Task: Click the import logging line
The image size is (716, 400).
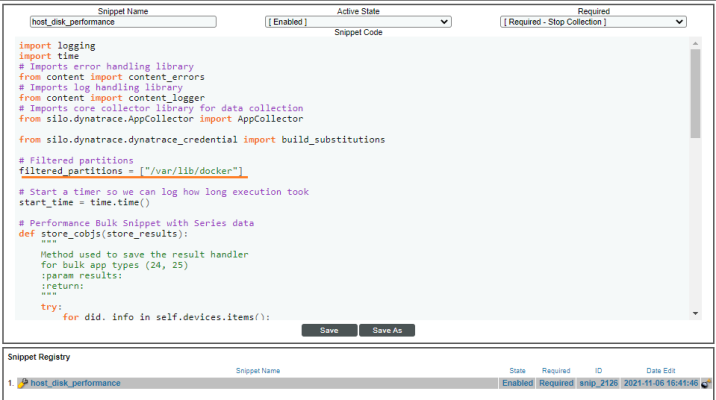Action: click(x=57, y=46)
